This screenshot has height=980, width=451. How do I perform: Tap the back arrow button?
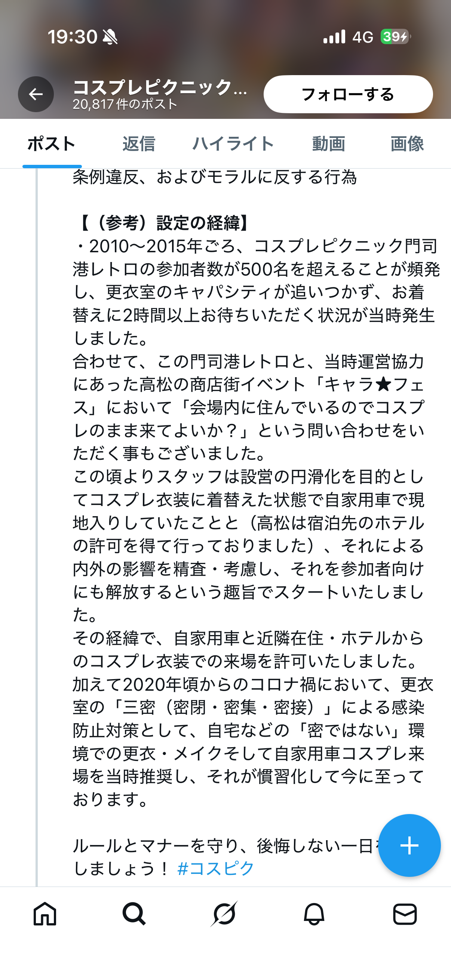[36, 94]
